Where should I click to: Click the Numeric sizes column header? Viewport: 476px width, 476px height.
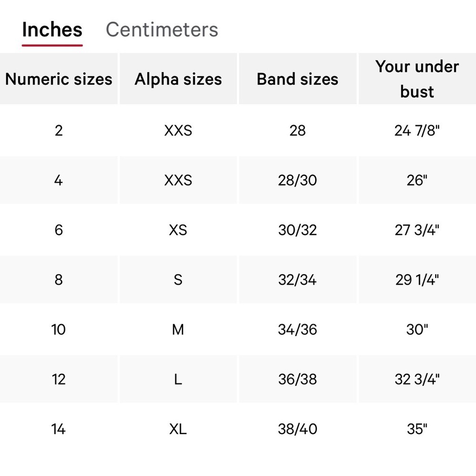59,79
